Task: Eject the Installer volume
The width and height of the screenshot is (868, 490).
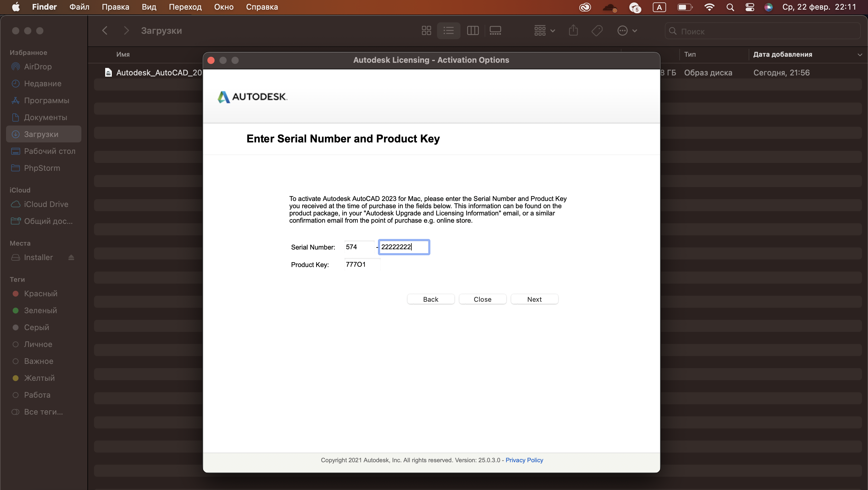Action: [x=71, y=258]
